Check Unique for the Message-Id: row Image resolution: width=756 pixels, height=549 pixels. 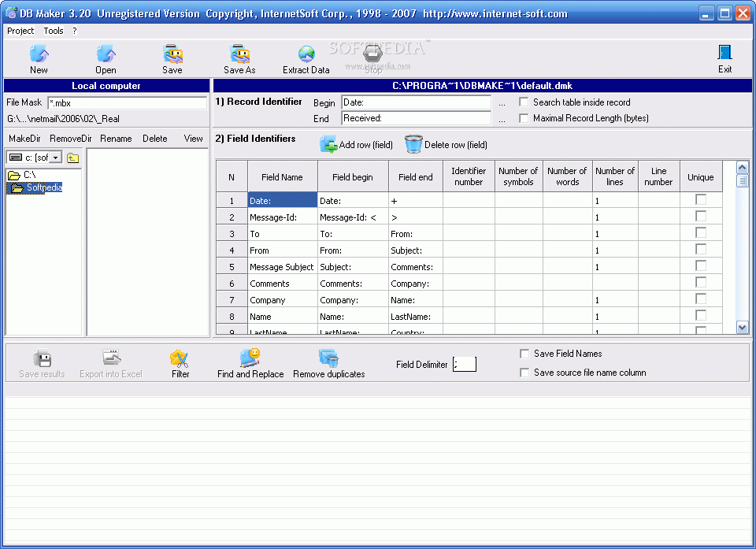tap(701, 216)
